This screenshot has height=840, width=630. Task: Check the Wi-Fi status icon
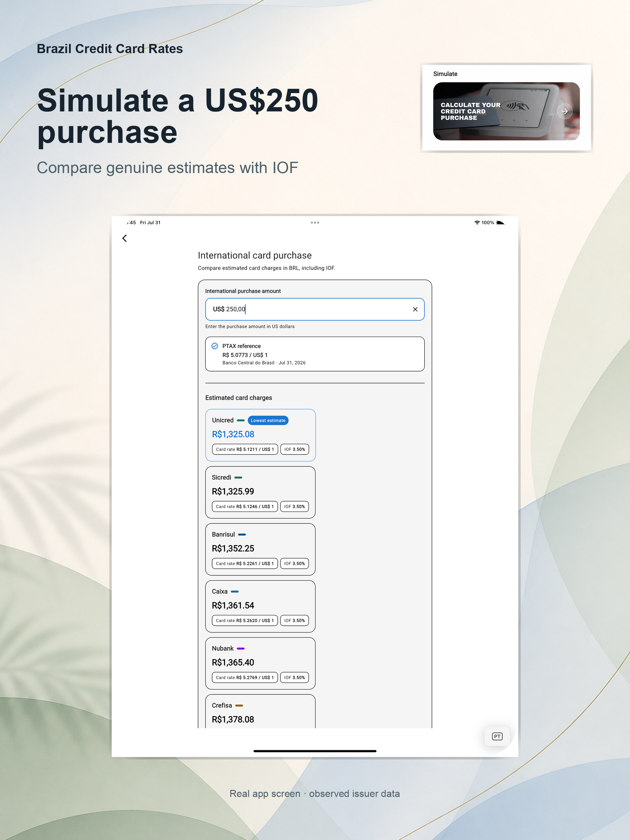point(477,223)
